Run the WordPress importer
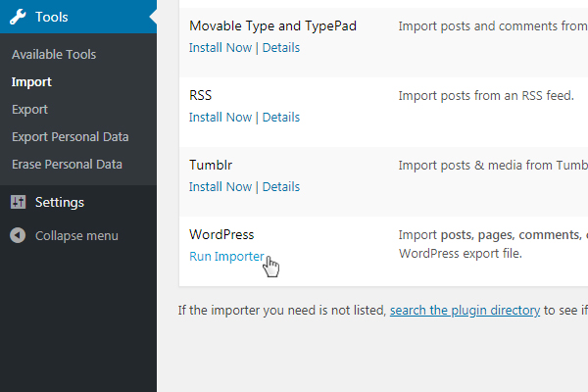Image resolution: width=588 pixels, height=392 pixels. click(x=227, y=256)
